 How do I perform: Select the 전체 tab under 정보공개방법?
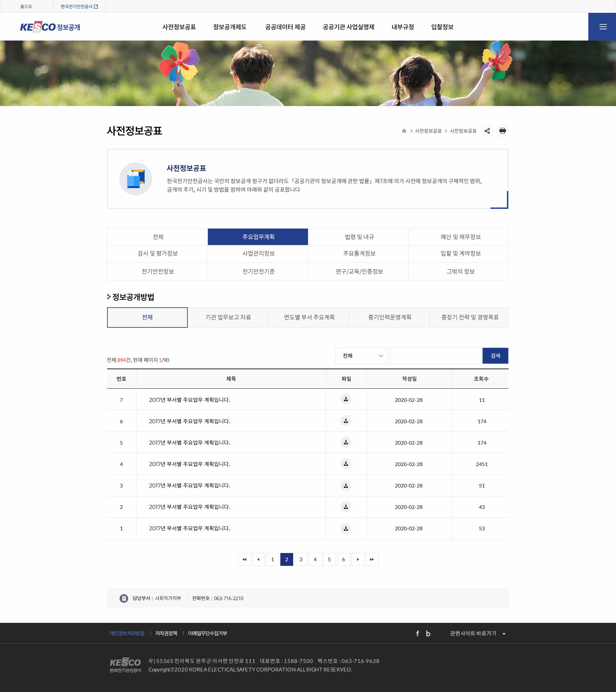point(147,317)
